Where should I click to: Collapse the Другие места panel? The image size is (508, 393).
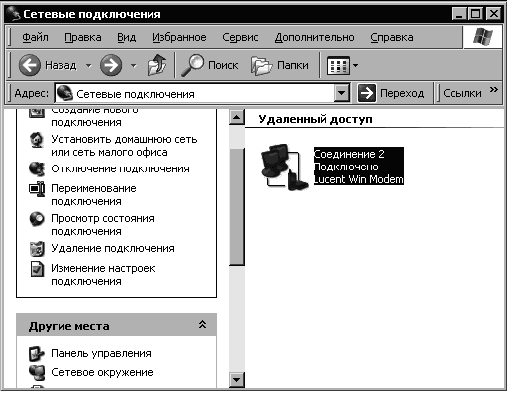[202, 325]
